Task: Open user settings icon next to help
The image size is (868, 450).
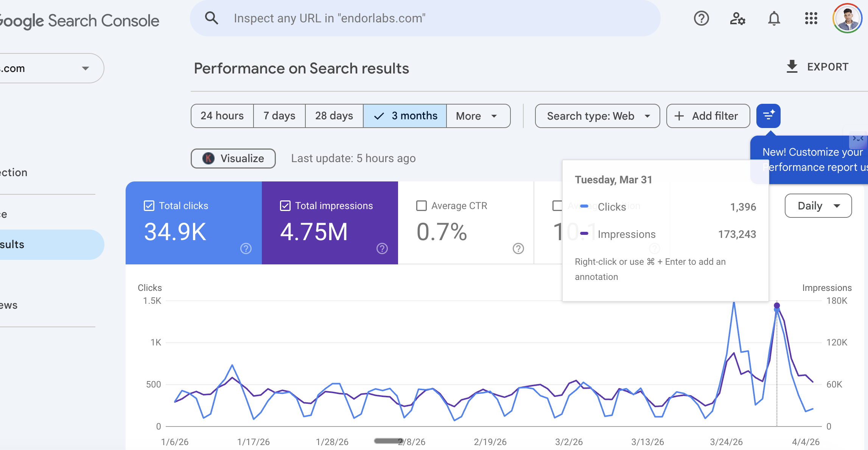Action: (x=737, y=18)
